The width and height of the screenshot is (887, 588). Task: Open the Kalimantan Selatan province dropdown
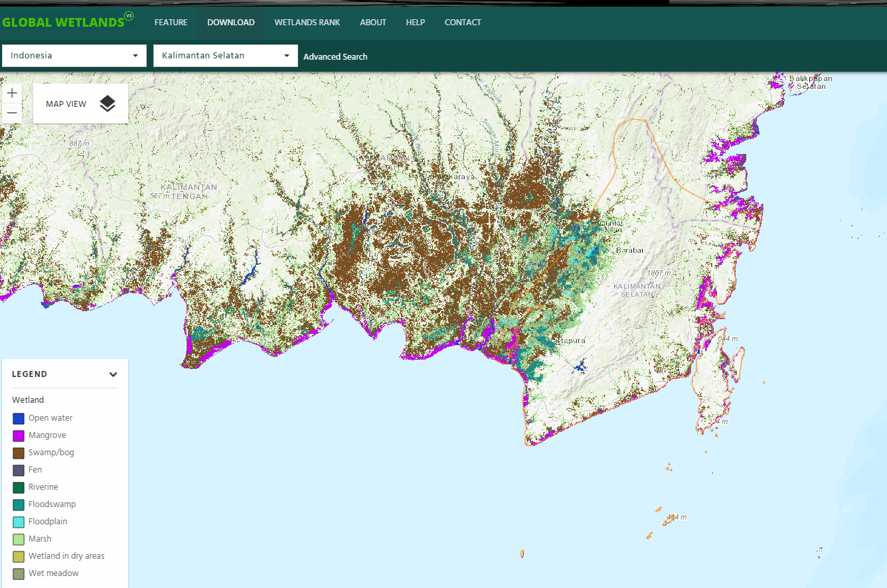pyautogui.click(x=226, y=56)
